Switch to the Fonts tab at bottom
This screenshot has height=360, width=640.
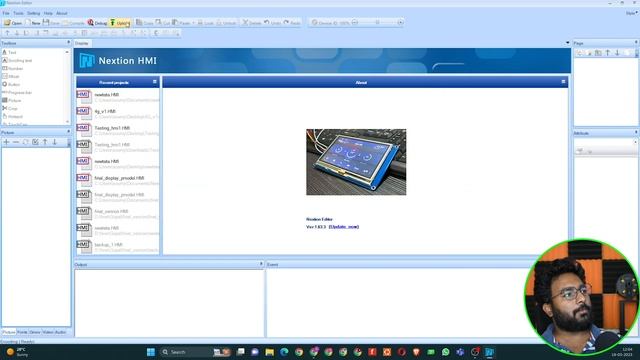coord(22,332)
